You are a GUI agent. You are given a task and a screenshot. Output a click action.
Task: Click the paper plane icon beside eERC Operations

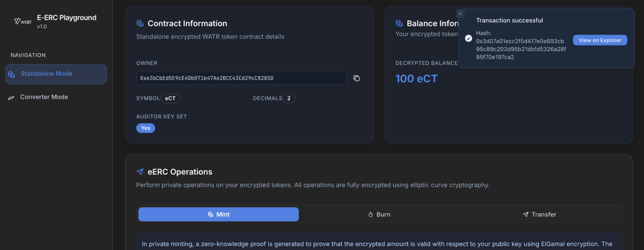pos(140,172)
